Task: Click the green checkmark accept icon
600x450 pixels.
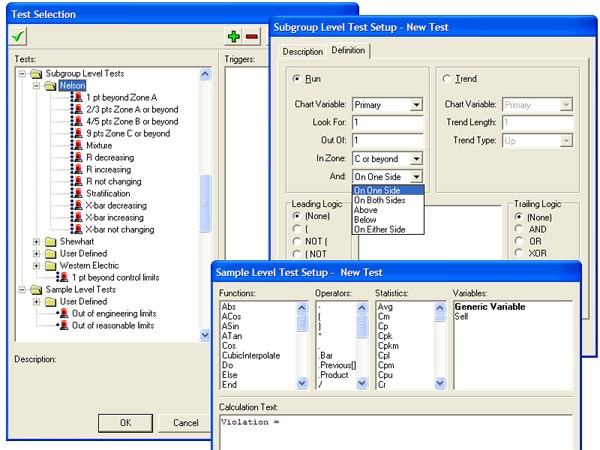Action: [19, 35]
